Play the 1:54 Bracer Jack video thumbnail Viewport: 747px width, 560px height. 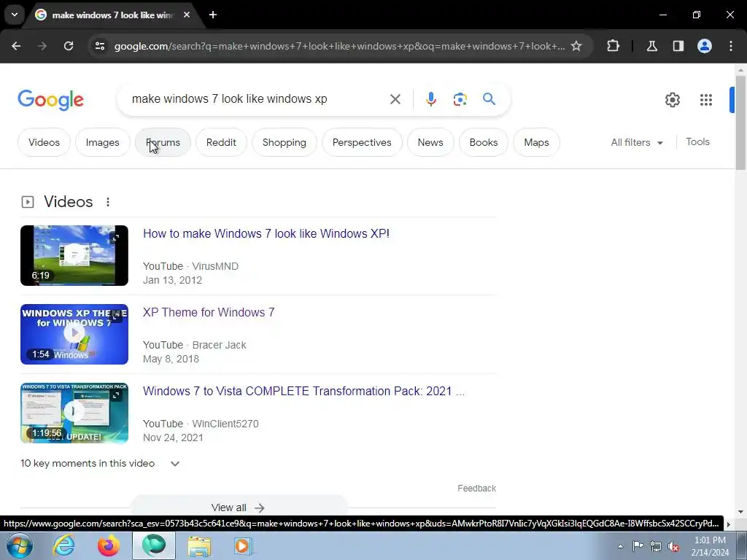pos(74,334)
